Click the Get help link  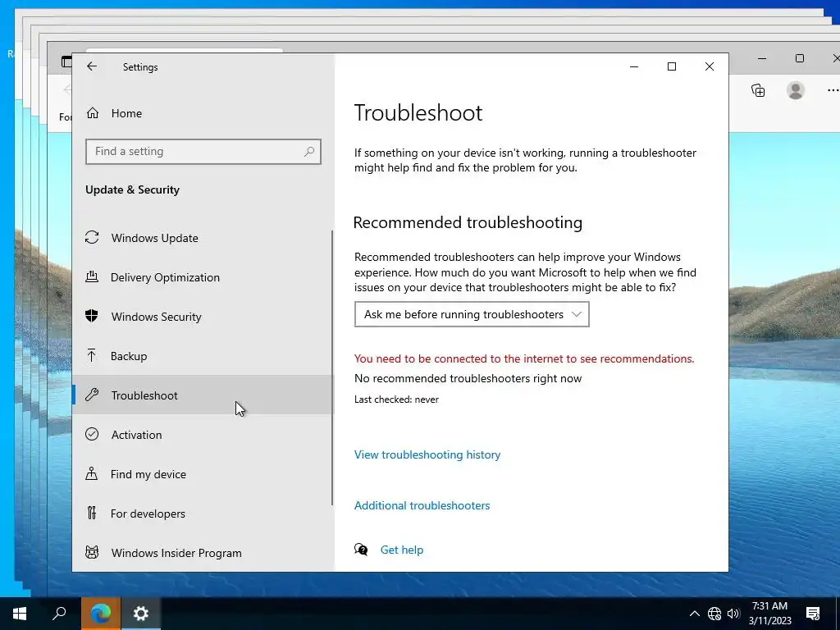click(402, 550)
